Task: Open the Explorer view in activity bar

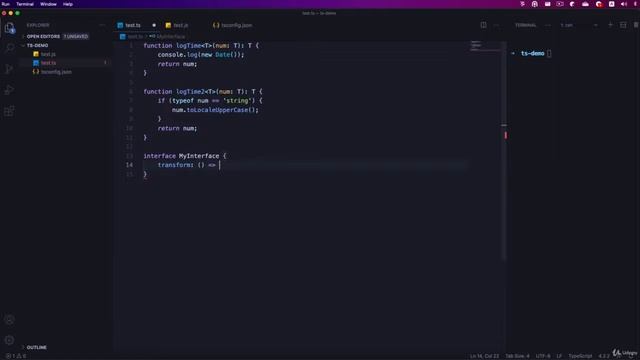Action: [x=9, y=28]
